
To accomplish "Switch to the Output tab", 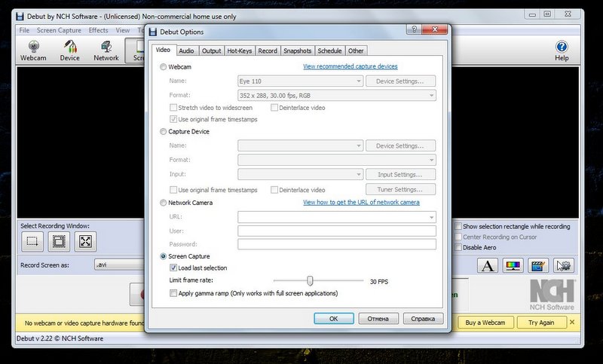I will 212,50.
